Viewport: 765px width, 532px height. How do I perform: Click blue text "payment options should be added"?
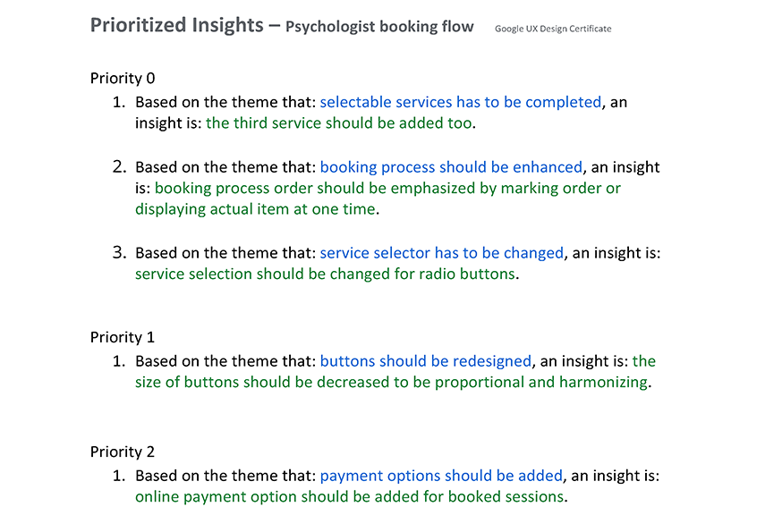click(x=441, y=476)
